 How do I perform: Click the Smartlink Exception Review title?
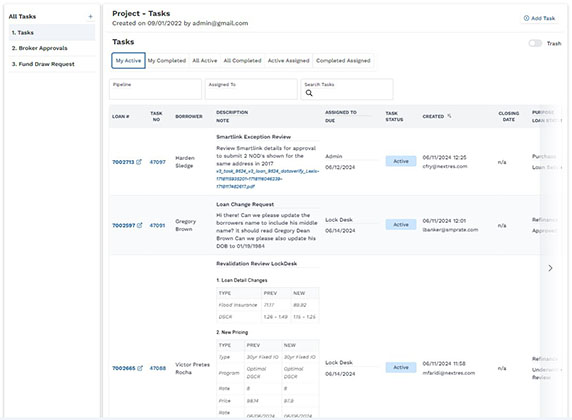pyautogui.click(x=254, y=137)
